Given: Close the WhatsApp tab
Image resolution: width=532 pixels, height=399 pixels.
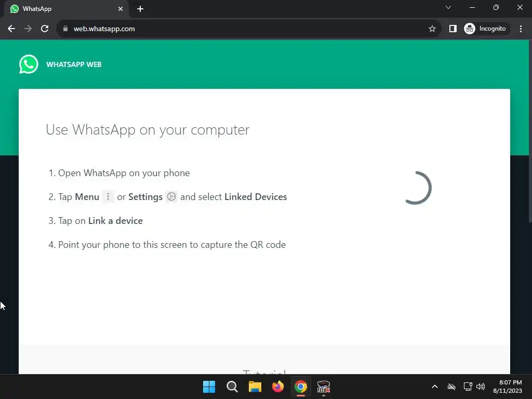Looking at the screenshot, I should [x=121, y=9].
